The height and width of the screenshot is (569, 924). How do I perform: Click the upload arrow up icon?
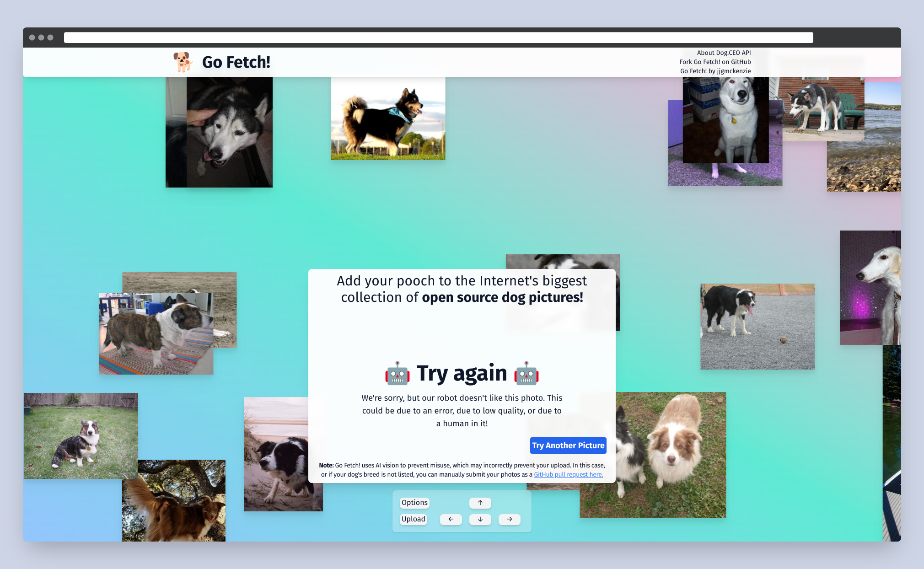coord(480,502)
